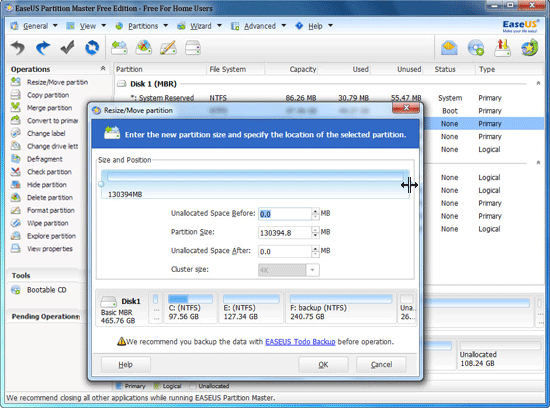The width and height of the screenshot is (550, 408).
Task: Choose Change label operation
Action: [38, 133]
